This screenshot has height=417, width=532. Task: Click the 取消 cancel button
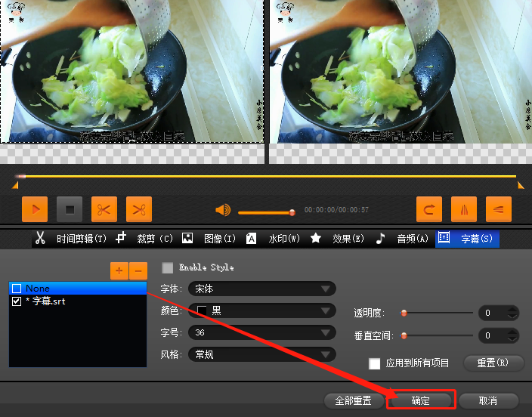488,400
